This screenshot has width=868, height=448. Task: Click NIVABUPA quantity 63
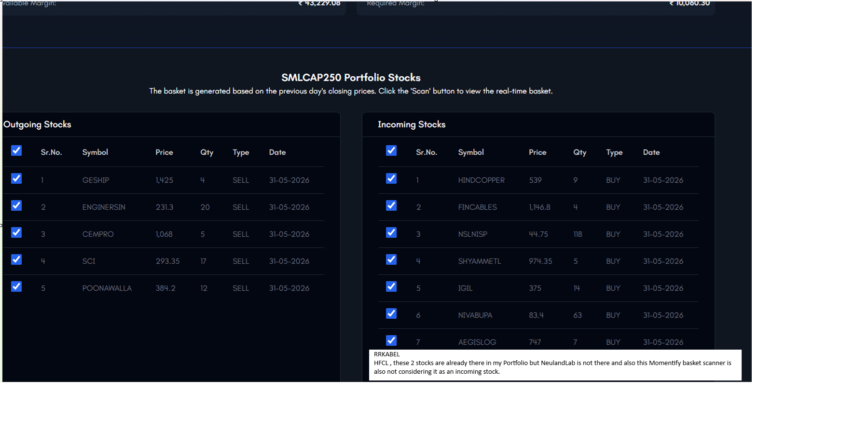(578, 315)
